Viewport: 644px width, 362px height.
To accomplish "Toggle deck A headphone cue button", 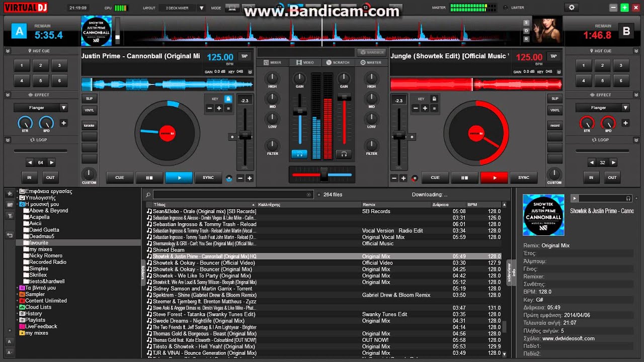I will [299, 154].
